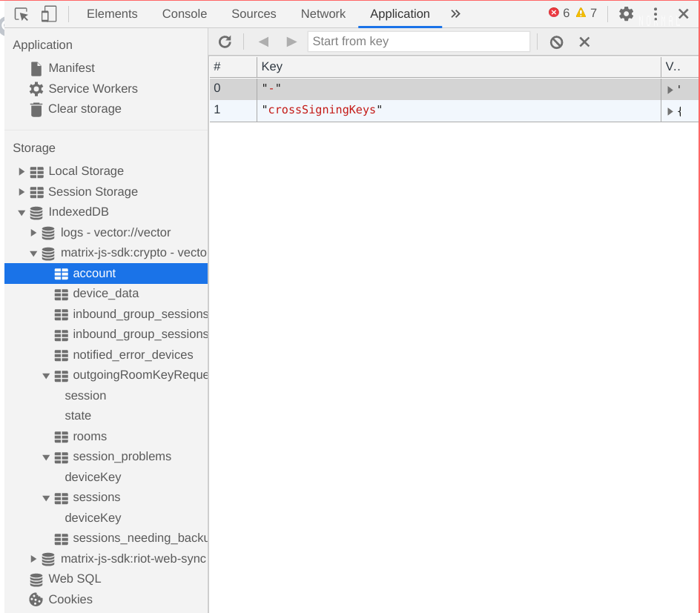Clear the object store
The width and height of the screenshot is (700, 613).
[556, 42]
